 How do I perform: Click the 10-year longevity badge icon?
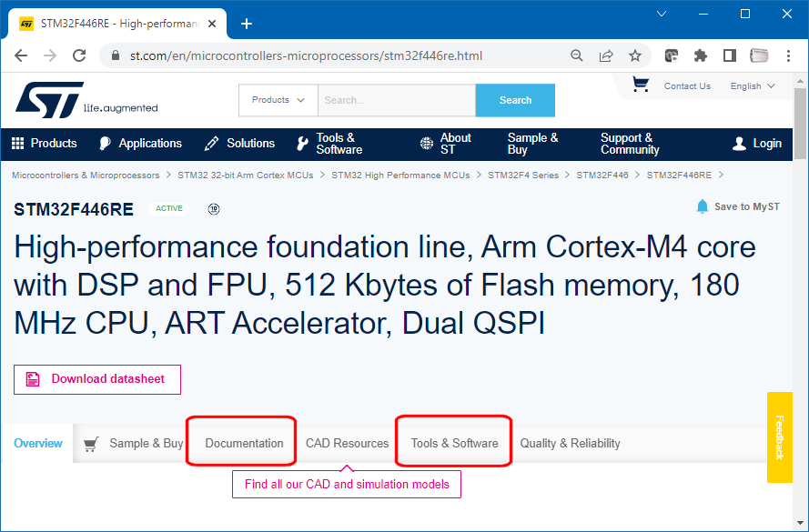214,209
